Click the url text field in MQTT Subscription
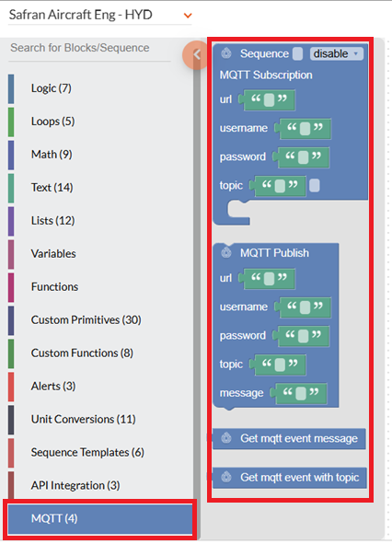Image resolution: width=392 pixels, height=544 pixels. point(269,100)
